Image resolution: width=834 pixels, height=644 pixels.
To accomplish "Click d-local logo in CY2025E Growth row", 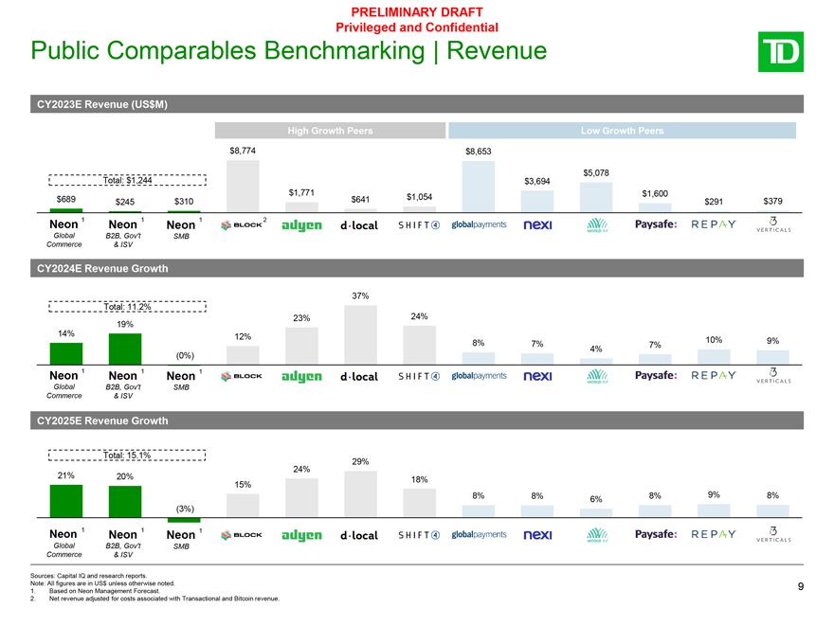I will point(359,536).
